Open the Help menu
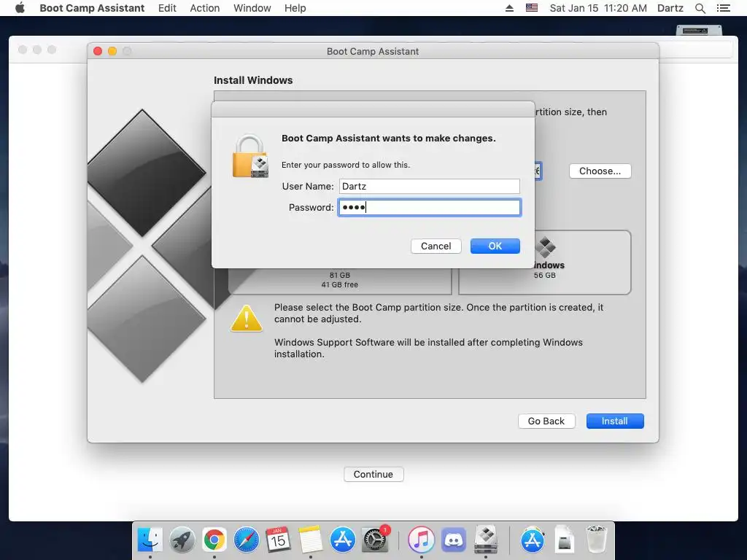 pos(295,8)
